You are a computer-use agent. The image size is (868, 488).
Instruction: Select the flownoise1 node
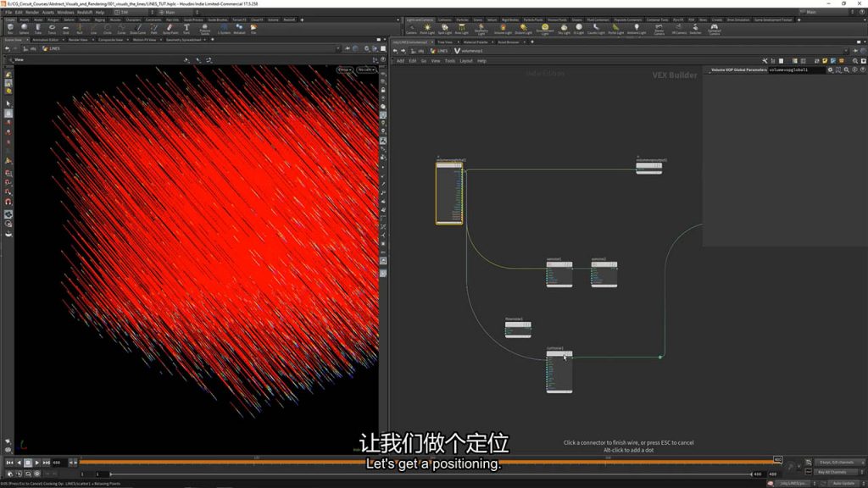click(x=518, y=329)
